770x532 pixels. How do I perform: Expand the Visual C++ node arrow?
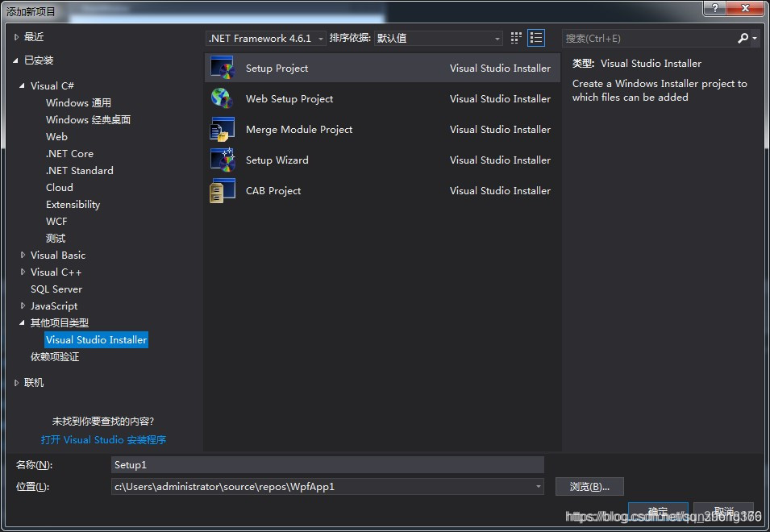click(x=23, y=272)
